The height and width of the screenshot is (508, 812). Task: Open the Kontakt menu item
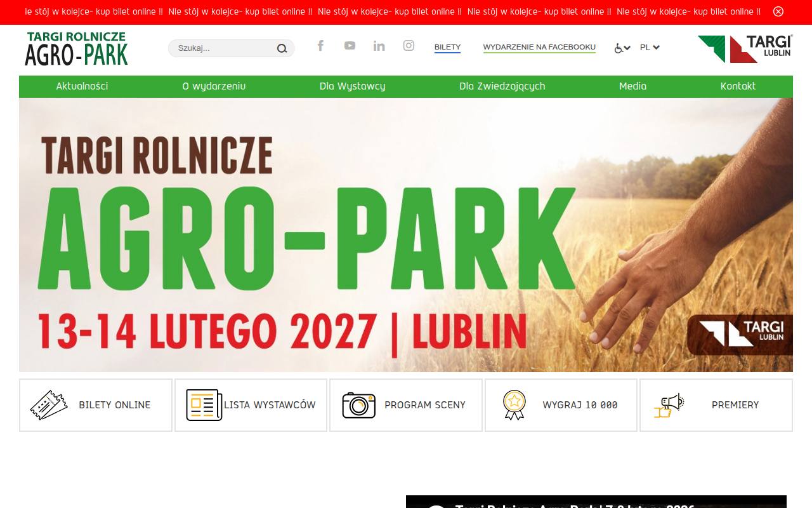738,86
